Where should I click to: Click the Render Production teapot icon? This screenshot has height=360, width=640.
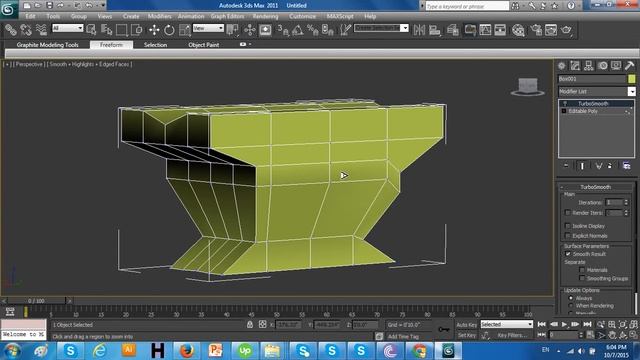point(567,30)
